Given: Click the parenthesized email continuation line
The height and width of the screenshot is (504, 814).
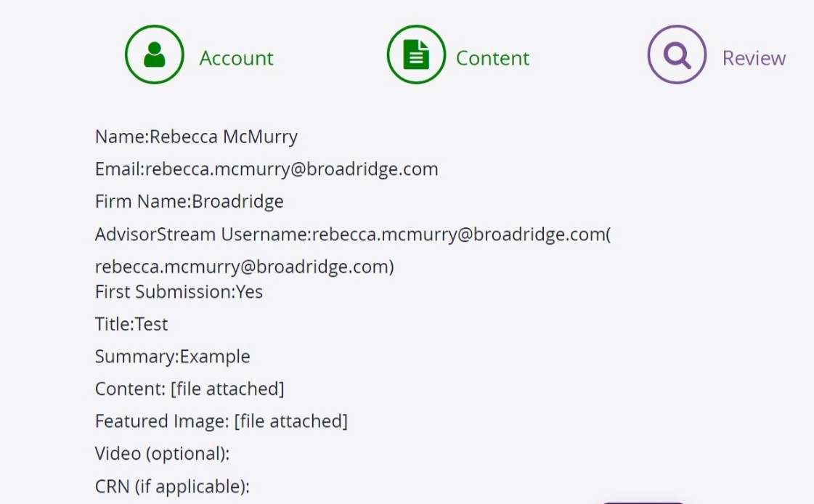Looking at the screenshot, I should pyautogui.click(x=245, y=267).
